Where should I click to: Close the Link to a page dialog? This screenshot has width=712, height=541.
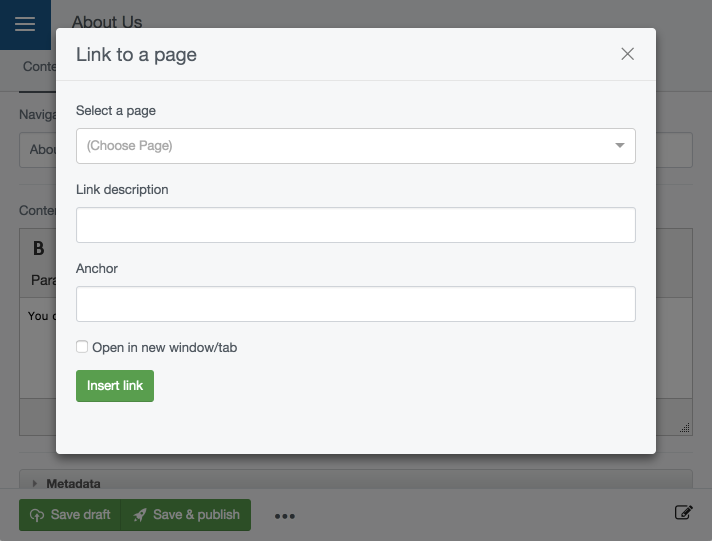(x=627, y=54)
